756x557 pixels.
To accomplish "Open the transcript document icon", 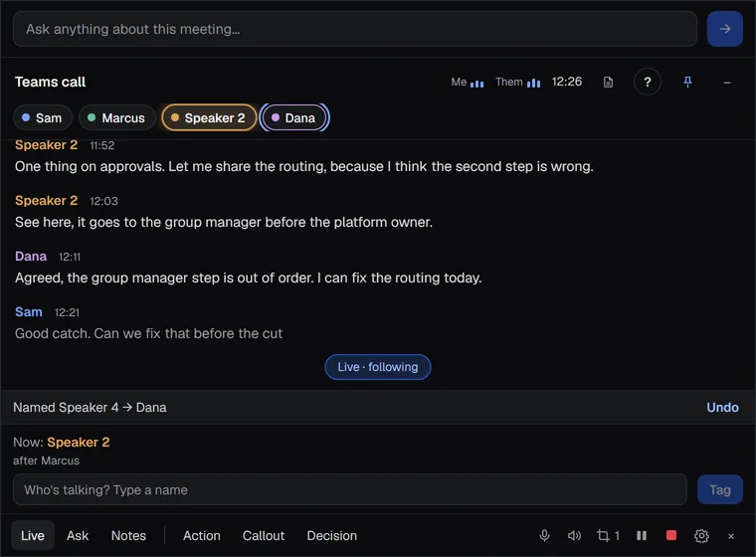I will point(608,82).
